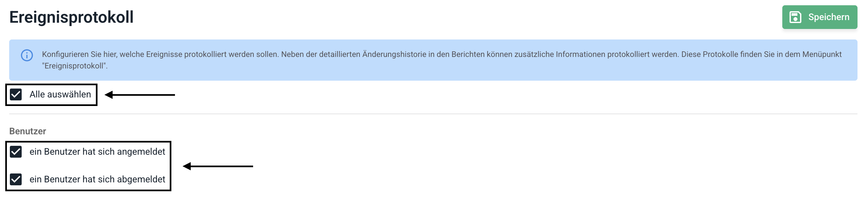Screen dimensions: 868x210
Task: Click the info circle icon in banner
Action: tap(27, 55)
